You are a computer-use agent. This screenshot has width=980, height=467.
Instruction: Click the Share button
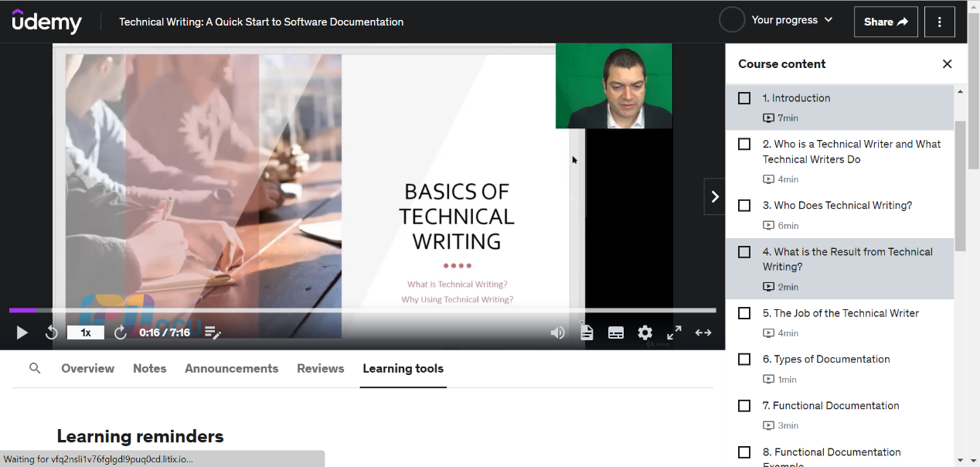(x=886, y=22)
